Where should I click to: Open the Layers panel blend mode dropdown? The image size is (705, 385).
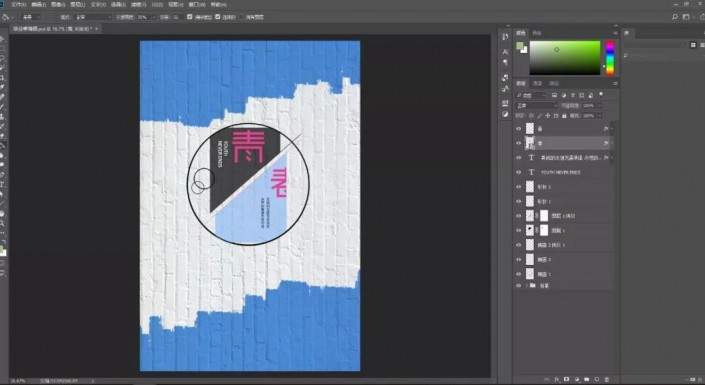[x=536, y=106]
